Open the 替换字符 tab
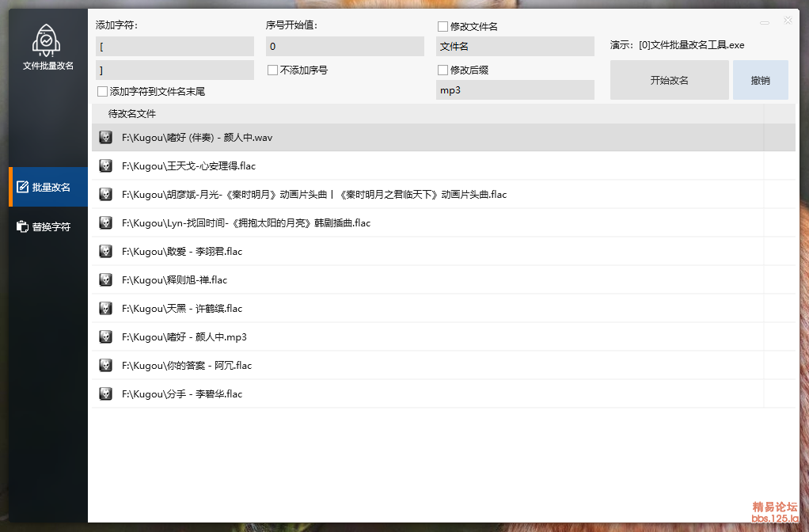The height and width of the screenshot is (532, 809). click(x=48, y=226)
